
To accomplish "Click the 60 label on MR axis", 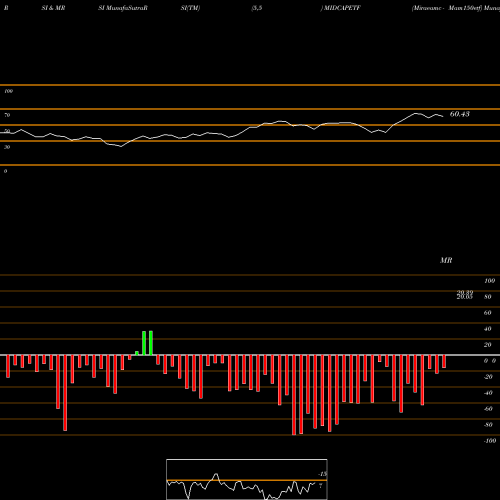I will point(488,313).
